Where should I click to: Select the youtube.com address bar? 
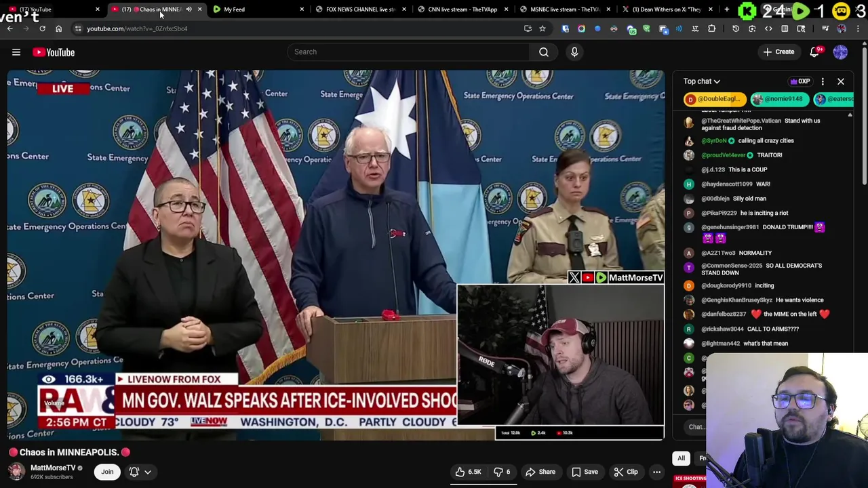point(298,28)
